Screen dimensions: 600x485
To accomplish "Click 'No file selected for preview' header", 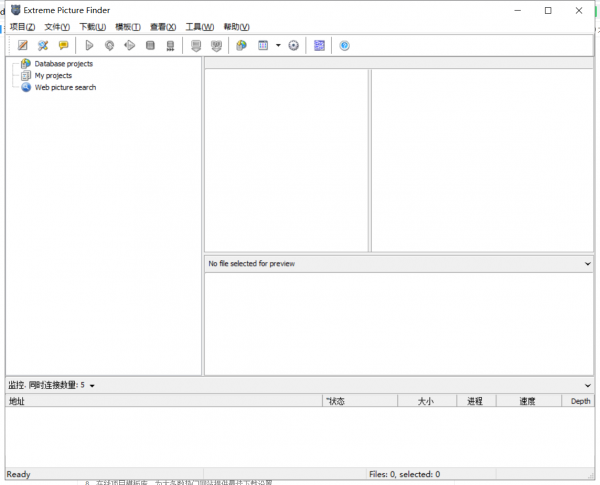I will [251, 263].
